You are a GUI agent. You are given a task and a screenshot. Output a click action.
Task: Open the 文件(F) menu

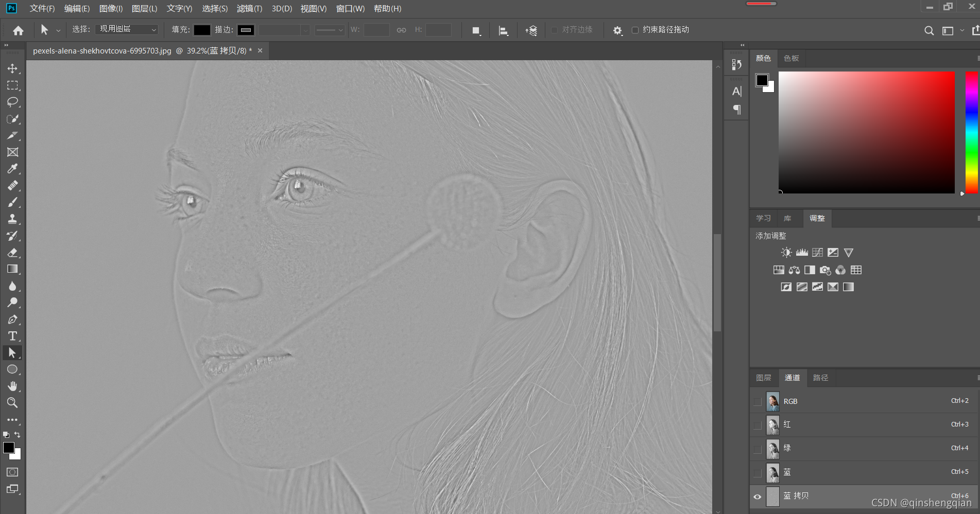(x=42, y=8)
